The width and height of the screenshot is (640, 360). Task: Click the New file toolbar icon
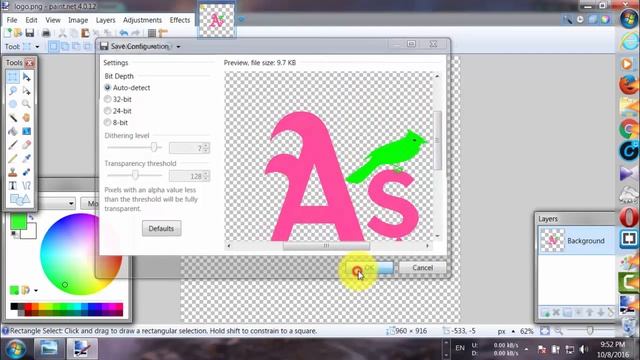7,33
